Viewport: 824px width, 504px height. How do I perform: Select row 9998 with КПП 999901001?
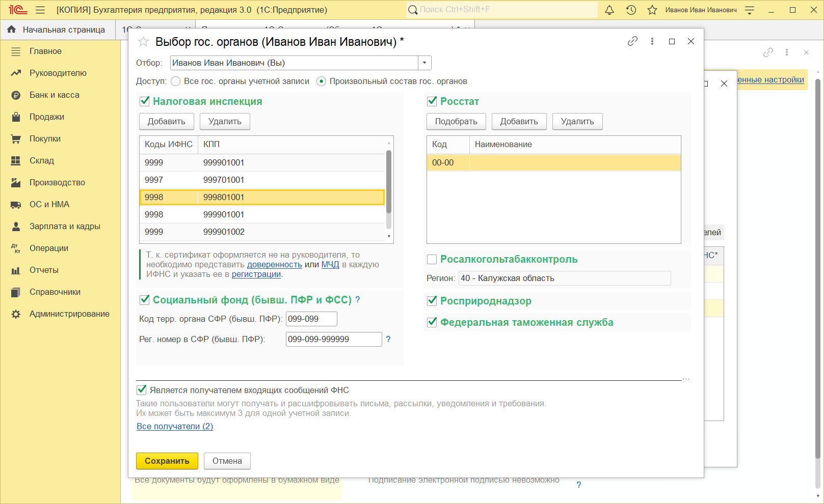[x=262, y=214]
